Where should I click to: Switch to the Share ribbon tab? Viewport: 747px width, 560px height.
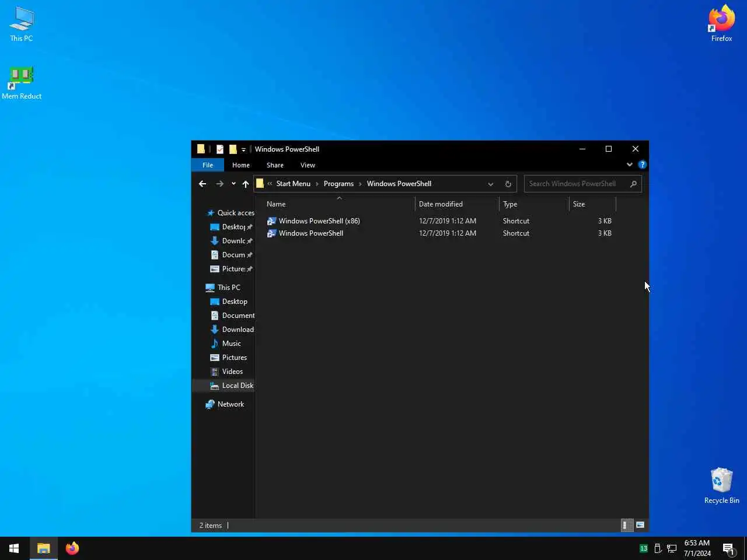(x=275, y=165)
